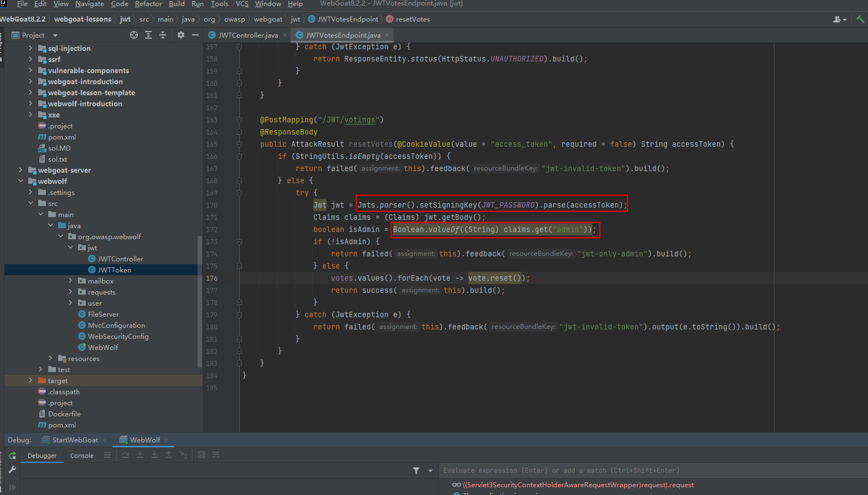
Task: Toggle fold marker at line 165
Action: [239, 144]
